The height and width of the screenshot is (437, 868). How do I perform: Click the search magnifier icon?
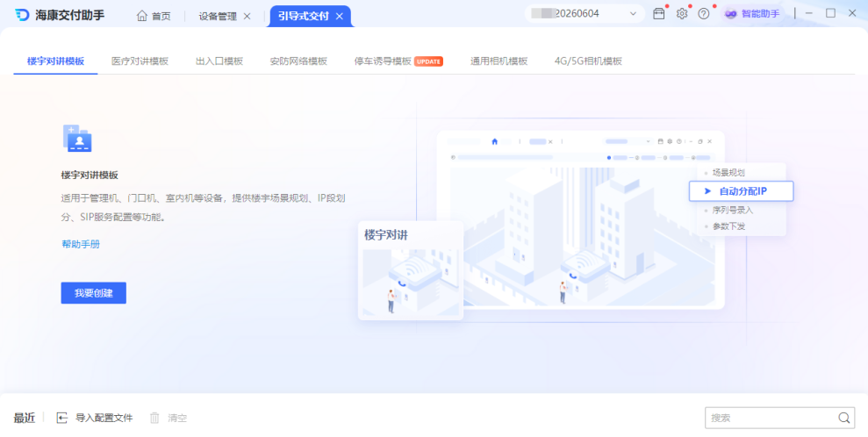point(843,419)
